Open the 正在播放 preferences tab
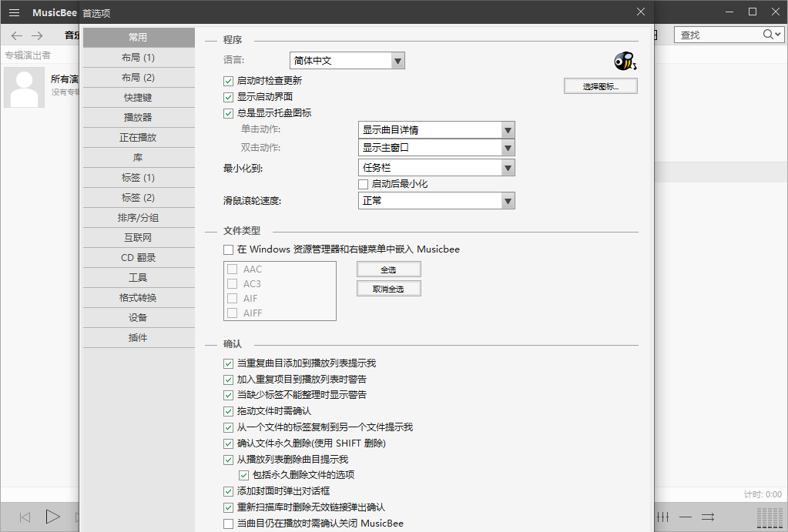Screen dimensions: 788x532 139,138
